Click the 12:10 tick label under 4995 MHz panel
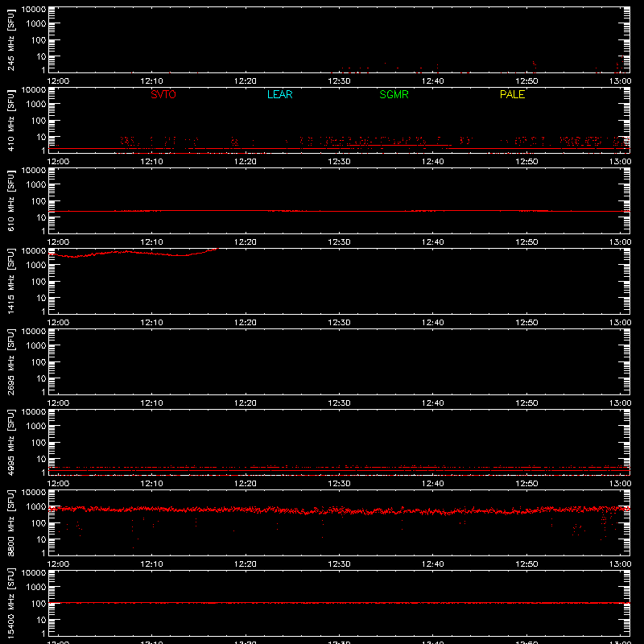This screenshot has height=644, width=644. [x=151, y=484]
